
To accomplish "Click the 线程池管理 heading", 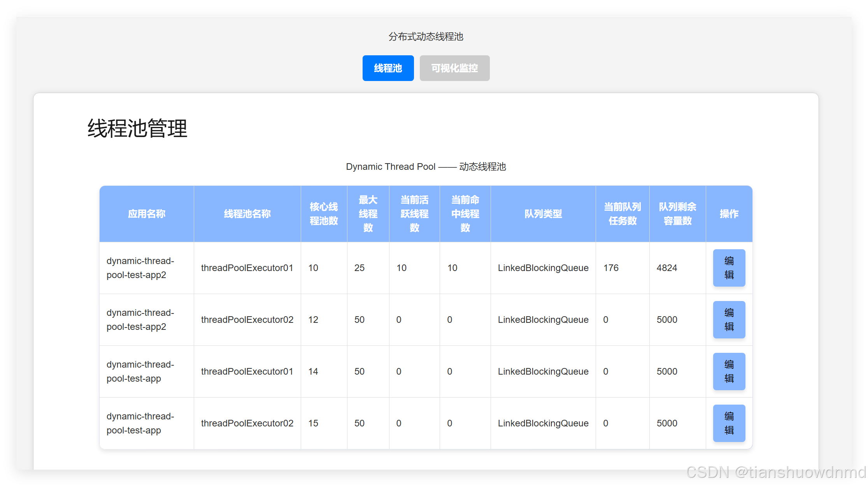I will (137, 129).
